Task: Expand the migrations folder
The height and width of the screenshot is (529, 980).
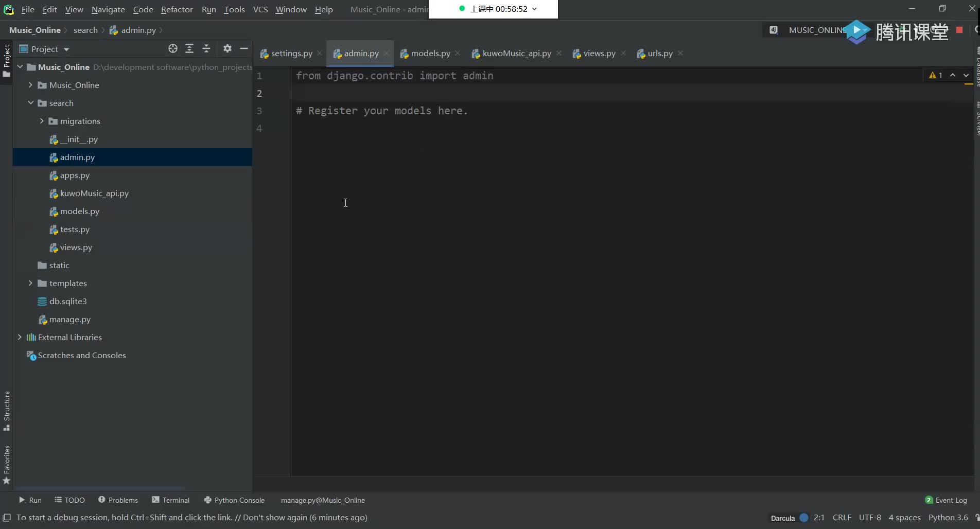Action: click(x=42, y=121)
